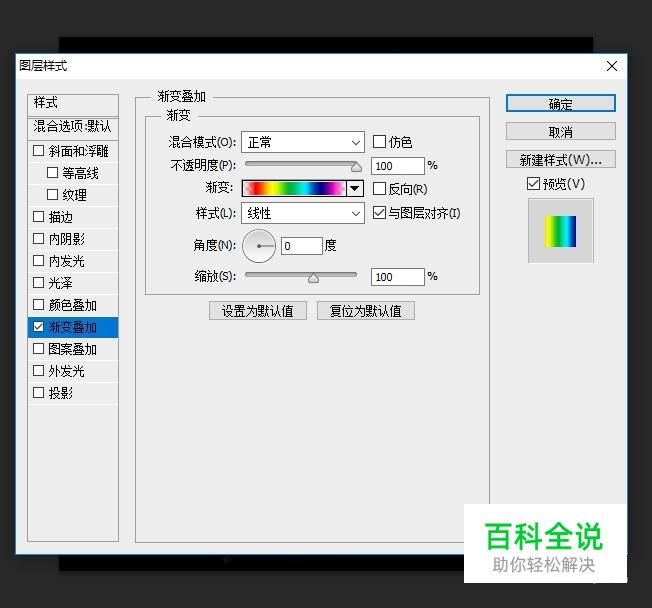The width and height of the screenshot is (652, 608).
Task: Click the 角度 value field
Action: pos(301,246)
